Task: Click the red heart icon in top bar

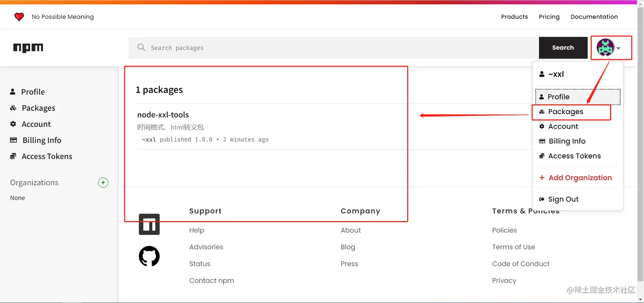Action: 19,17
